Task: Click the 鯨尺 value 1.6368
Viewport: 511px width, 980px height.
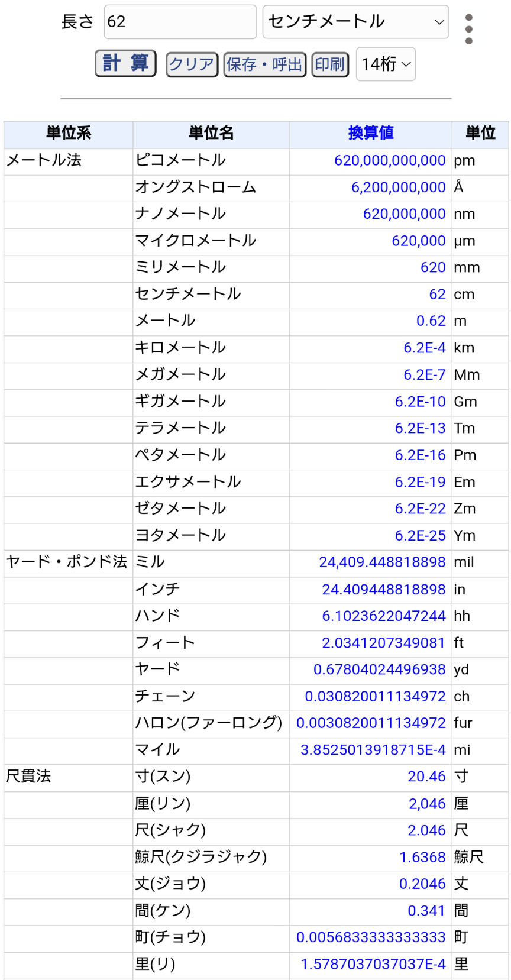Action: coord(422,857)
